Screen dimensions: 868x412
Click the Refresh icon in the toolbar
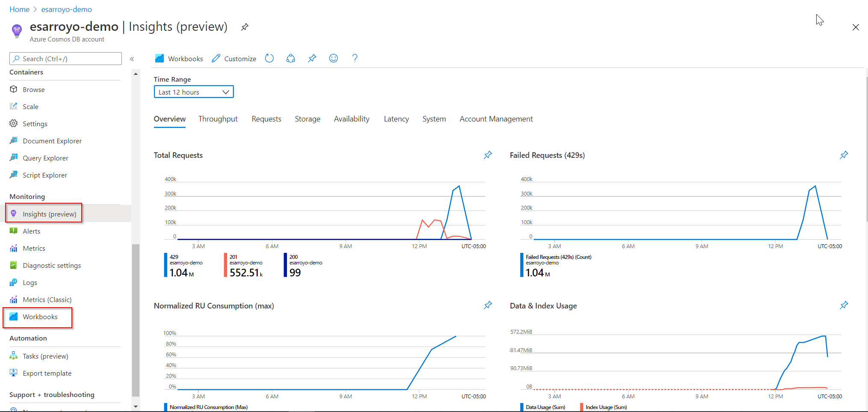[x=269, y=58]
